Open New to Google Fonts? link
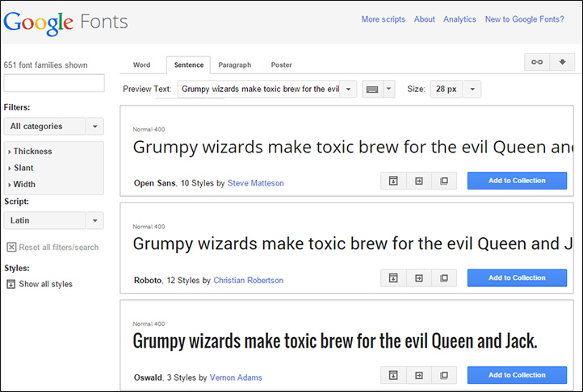This screenshot has height=392, width=583. click(x=524, y=19)
